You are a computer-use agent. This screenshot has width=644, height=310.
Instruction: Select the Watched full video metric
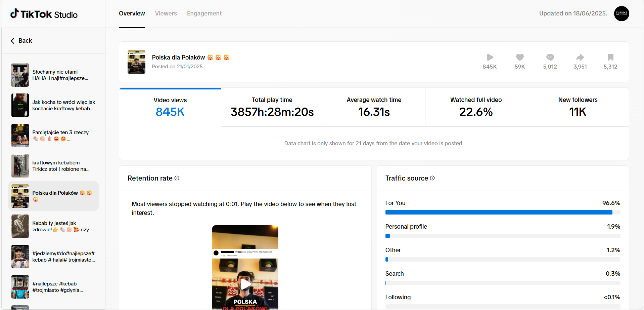(x=476, y=107)
